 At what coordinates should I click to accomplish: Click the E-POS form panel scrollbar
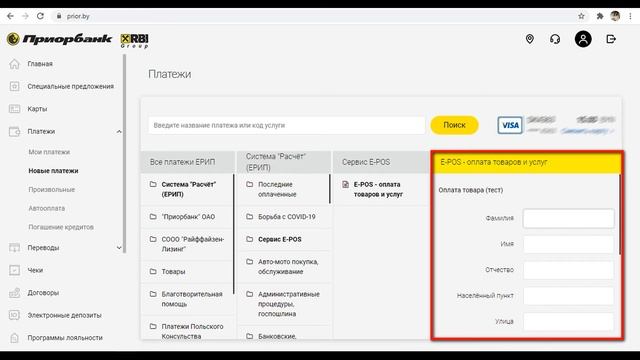[620, 215]
